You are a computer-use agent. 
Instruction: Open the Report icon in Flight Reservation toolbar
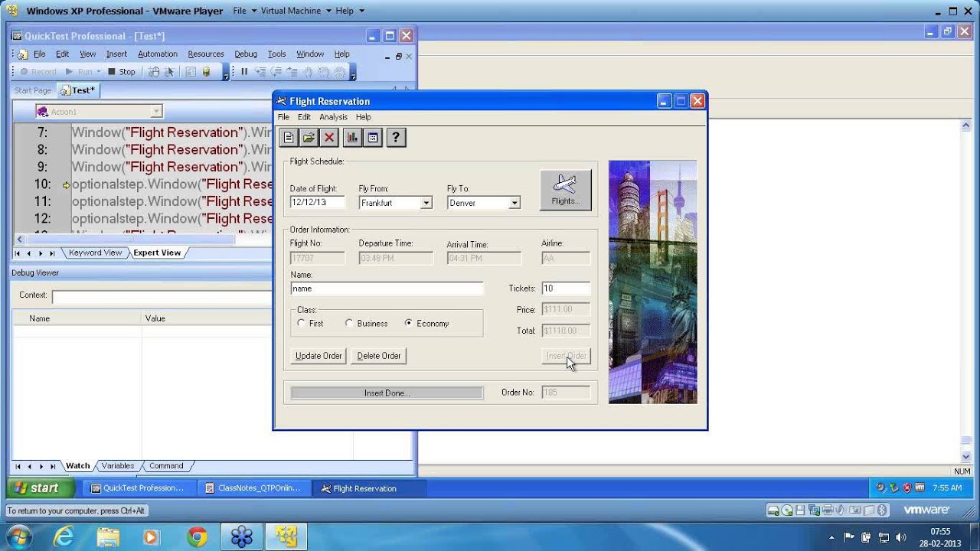coord(373,138)
